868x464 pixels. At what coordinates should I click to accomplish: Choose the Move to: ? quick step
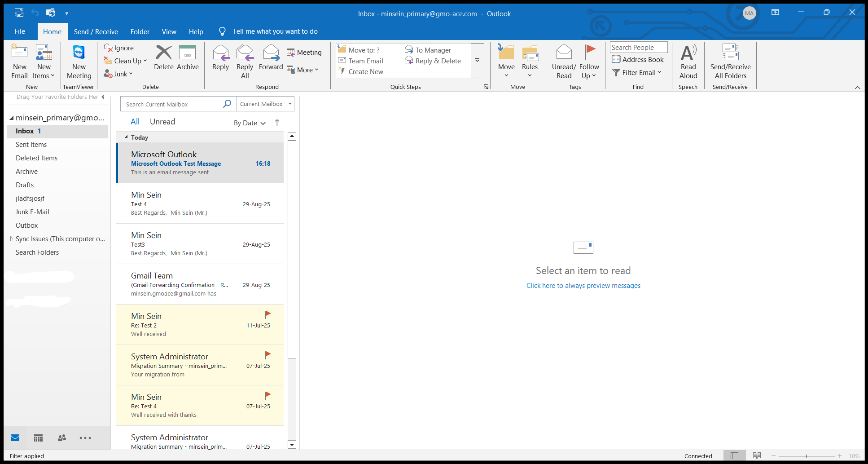coord(359,50)
